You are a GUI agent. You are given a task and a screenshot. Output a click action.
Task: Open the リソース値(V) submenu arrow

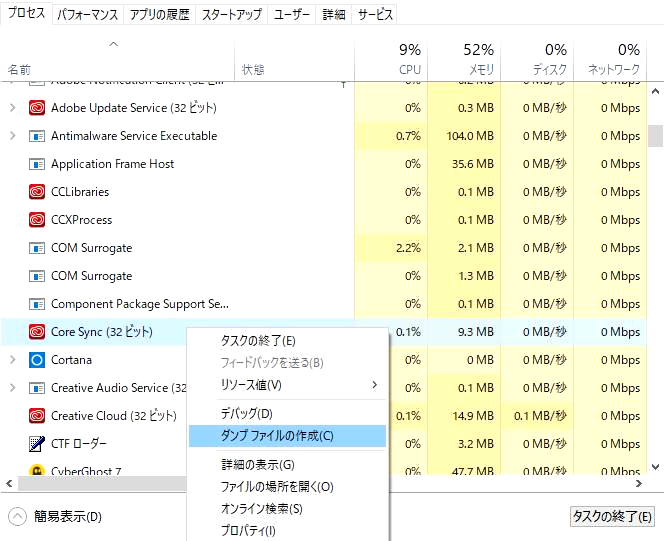(374, 385)
